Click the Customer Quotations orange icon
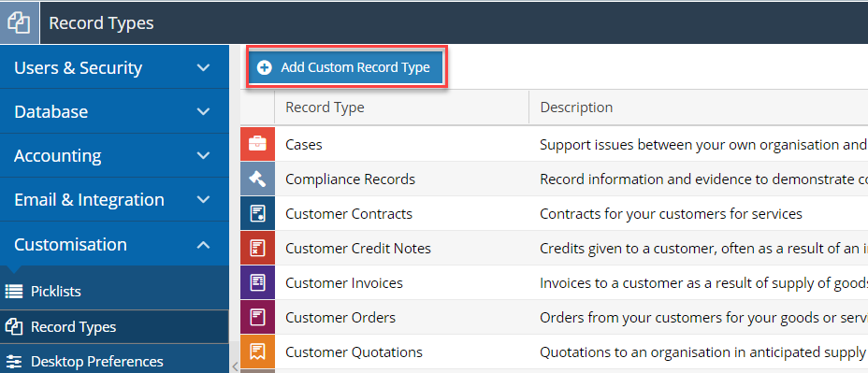Viewport: 868px width, 373px height. pos(257,352)
